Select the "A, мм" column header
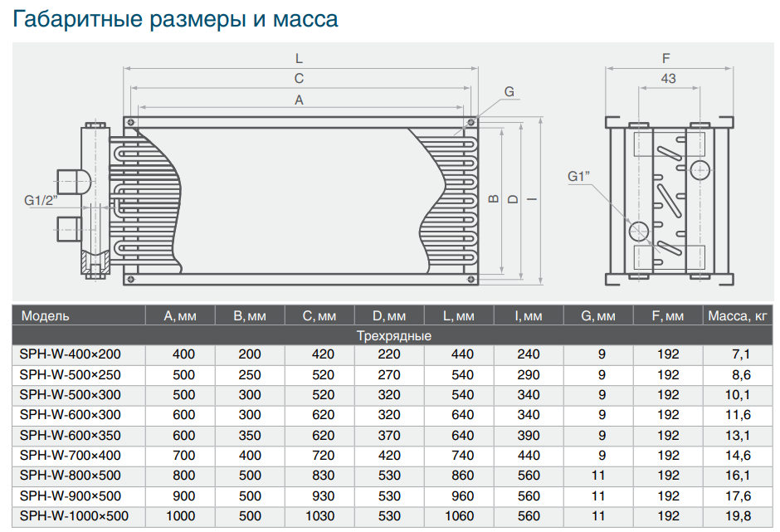Screen dimensions: 780x532 click(x=180, y=315)
